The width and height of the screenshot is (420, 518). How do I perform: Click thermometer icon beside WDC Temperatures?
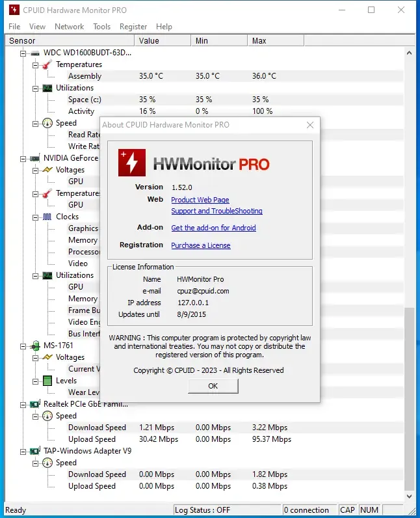coord(47,64)
